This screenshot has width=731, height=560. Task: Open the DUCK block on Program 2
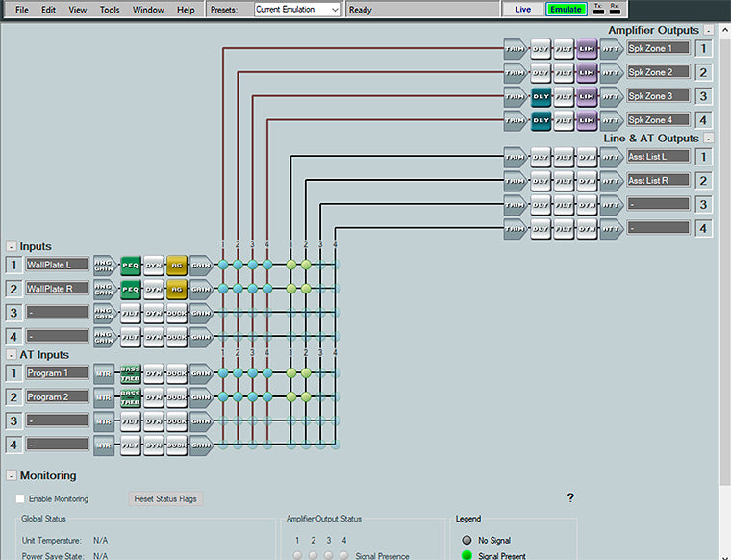[177, 397]
